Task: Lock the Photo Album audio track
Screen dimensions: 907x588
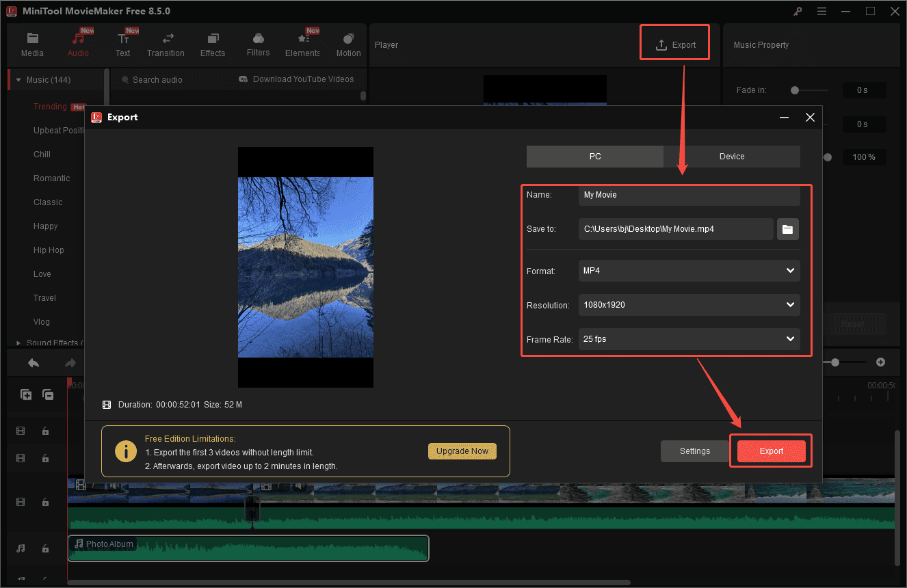Action: pyautogui.click(x=45, y=548)
